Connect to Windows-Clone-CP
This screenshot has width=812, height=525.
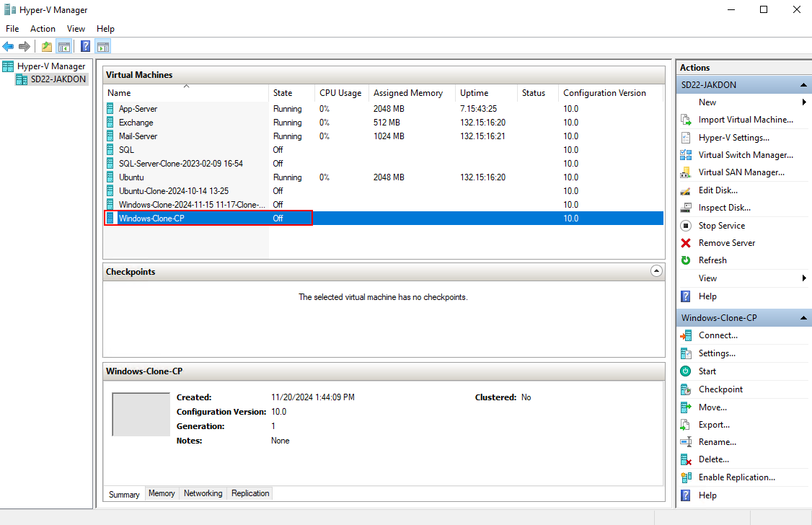(718, 335)
